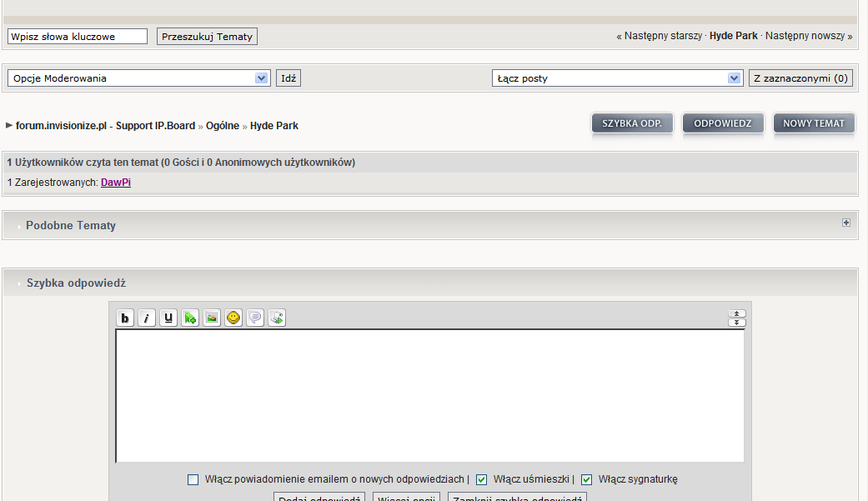
Task: Enlarge the editor with the down-arrow resize icon
Action: (x=737, y=322)
